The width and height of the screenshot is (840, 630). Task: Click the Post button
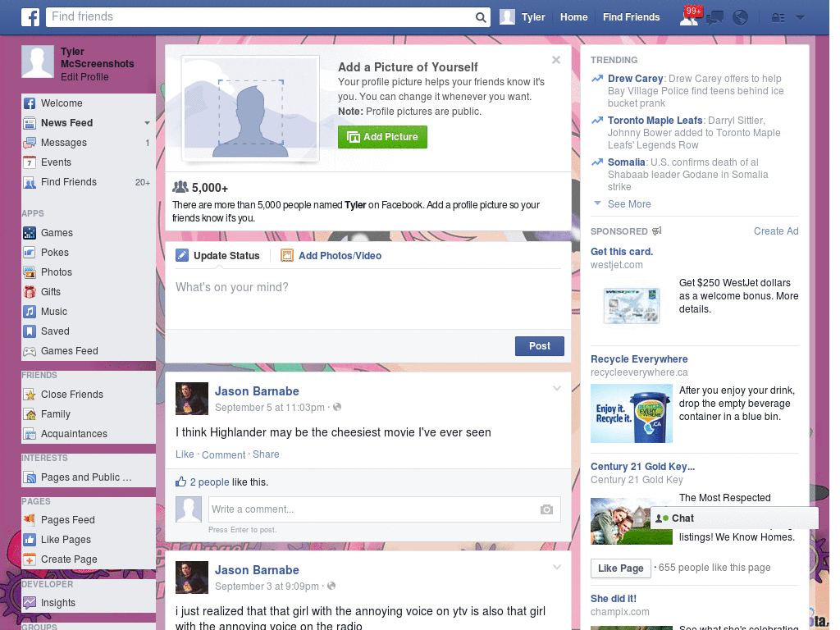coord(540,346)
